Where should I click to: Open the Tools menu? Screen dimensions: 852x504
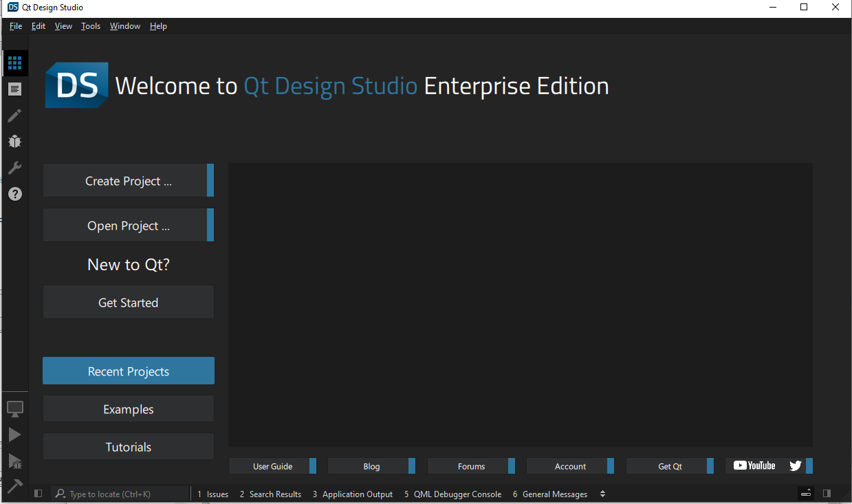coord(90,26)
